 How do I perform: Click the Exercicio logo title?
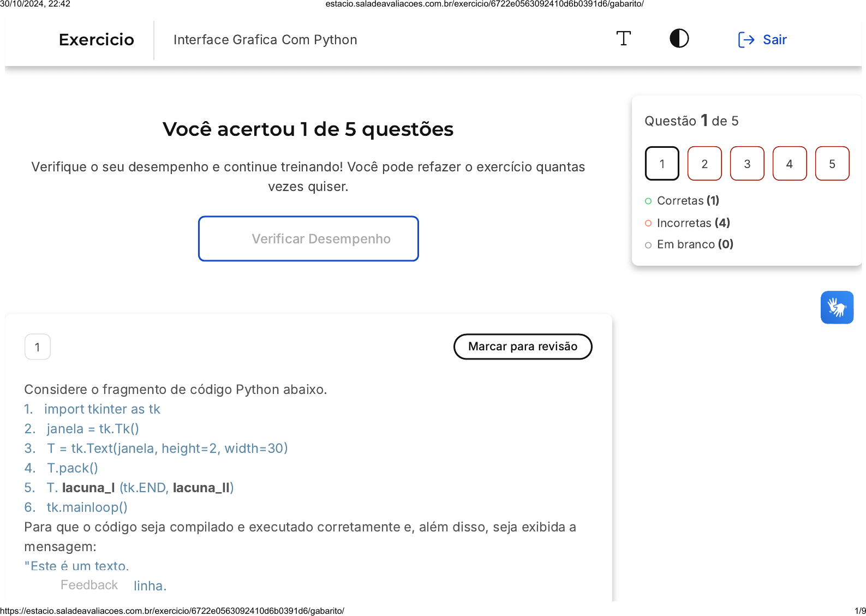(97, 40)
